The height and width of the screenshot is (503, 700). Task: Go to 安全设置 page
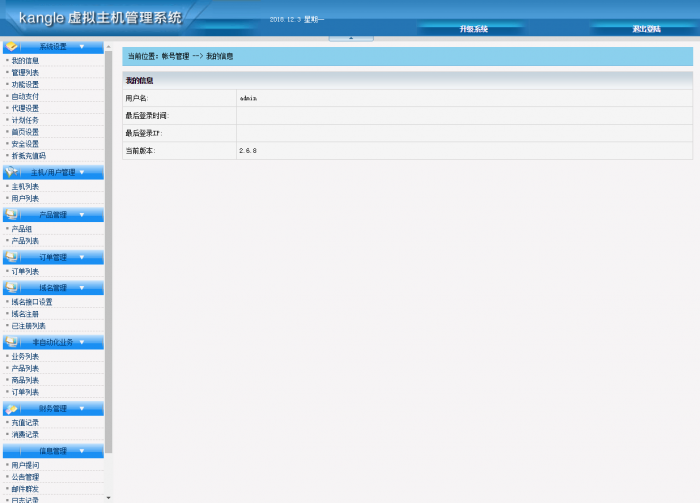(25, 144)
